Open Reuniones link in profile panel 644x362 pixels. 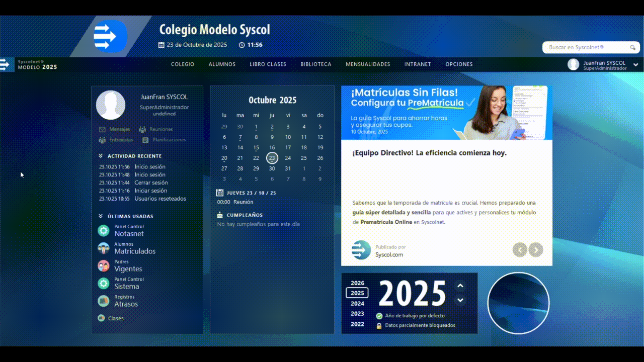[156, 129]
